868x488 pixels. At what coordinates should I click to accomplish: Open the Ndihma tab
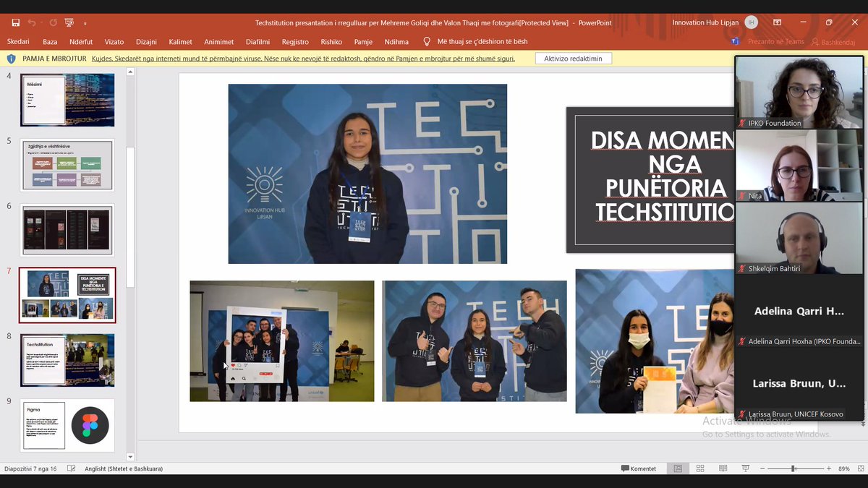396,42
